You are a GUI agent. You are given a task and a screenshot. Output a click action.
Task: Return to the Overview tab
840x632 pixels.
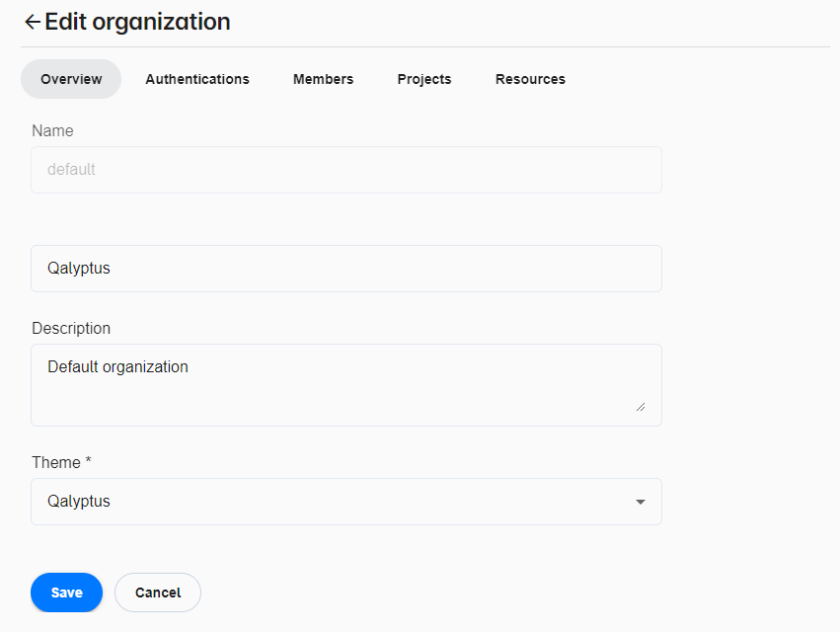(x=70, y=79)
